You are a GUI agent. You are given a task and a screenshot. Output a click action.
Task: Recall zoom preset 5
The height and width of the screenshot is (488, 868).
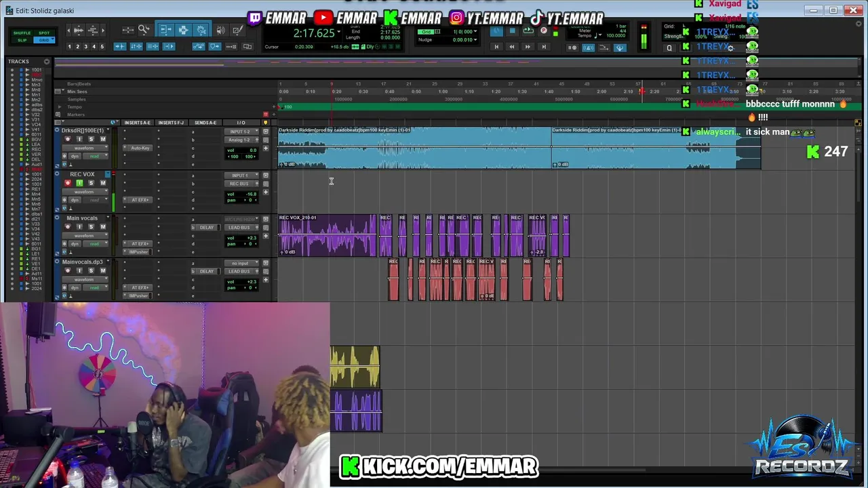tap(102, 47)
